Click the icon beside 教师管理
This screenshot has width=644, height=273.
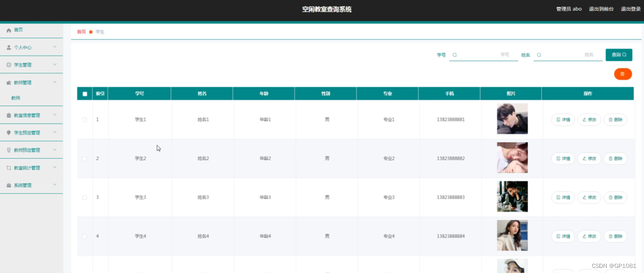9,82
